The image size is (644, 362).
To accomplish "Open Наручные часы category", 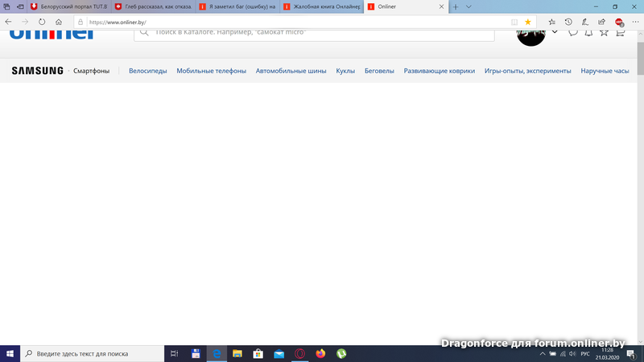I will [x=605, y=71].
